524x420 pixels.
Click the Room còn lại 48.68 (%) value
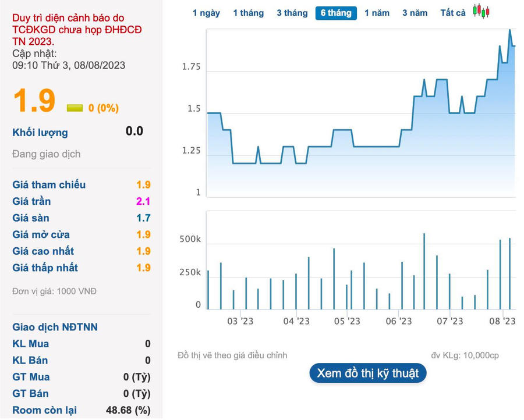(x=128, y=410)
